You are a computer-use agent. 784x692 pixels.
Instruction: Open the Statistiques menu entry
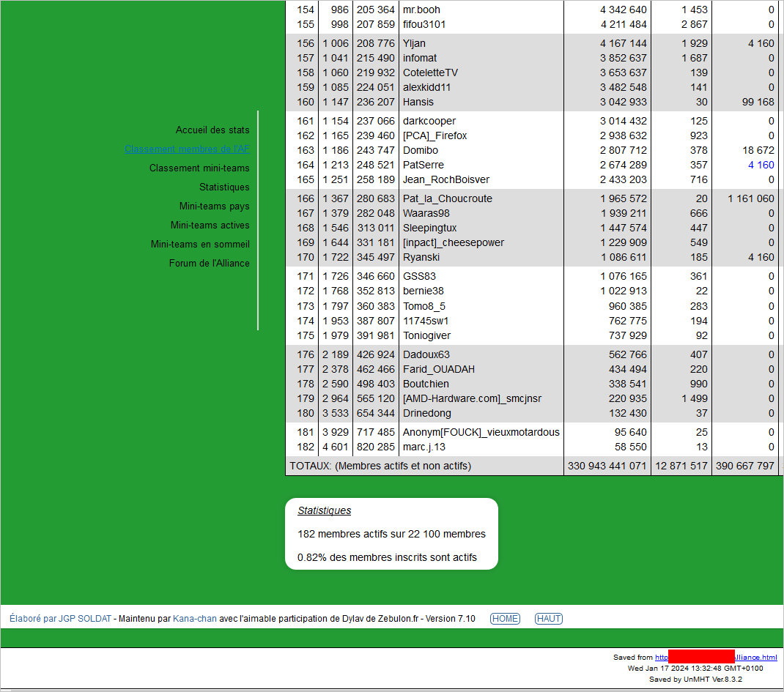pos(224,187)
